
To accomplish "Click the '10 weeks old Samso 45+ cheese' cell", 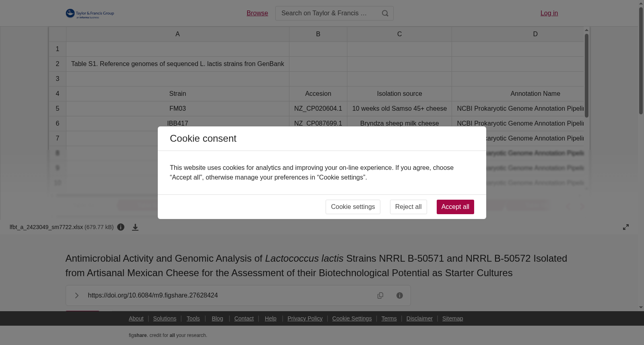I will 399,109.
